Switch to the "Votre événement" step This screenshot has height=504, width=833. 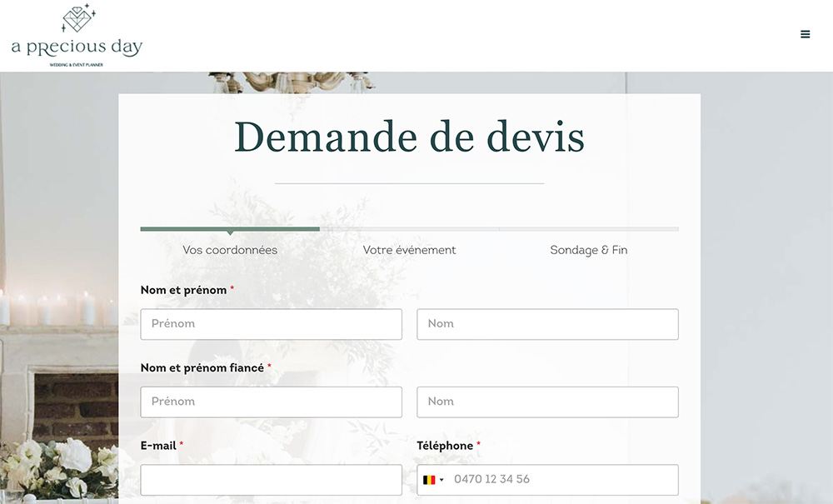[409, 250]
